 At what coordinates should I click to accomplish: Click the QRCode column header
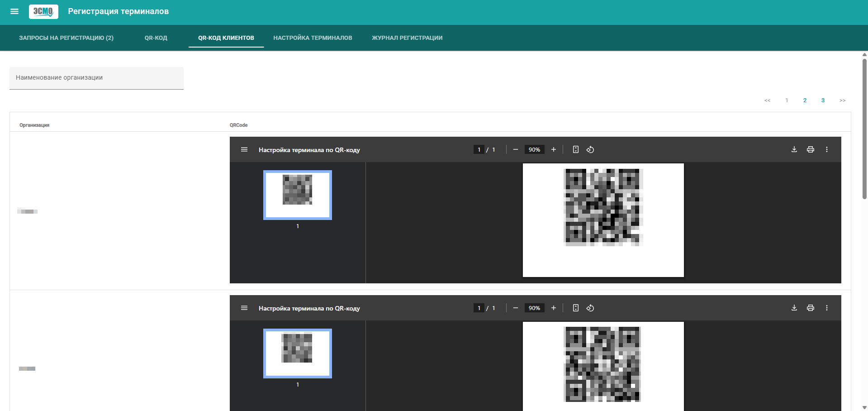click(x=238, y=125)
